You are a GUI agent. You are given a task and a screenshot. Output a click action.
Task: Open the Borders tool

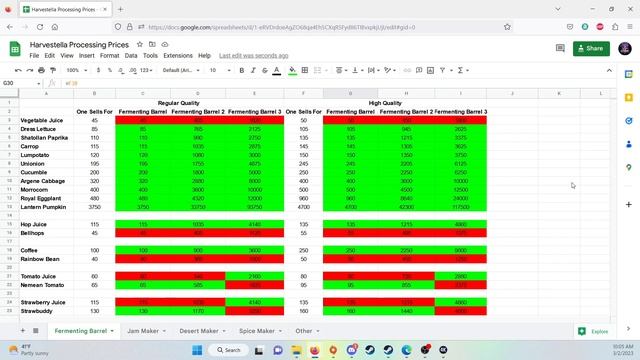coord(304,71)
